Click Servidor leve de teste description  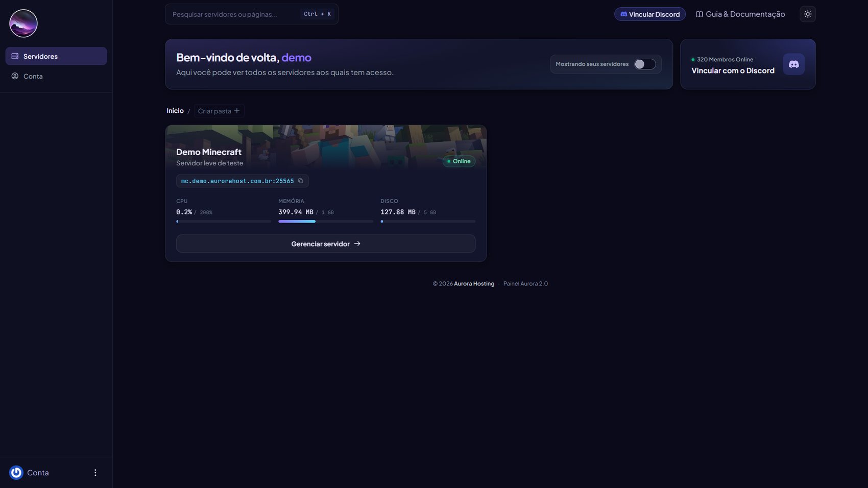[x=210, y=163]
